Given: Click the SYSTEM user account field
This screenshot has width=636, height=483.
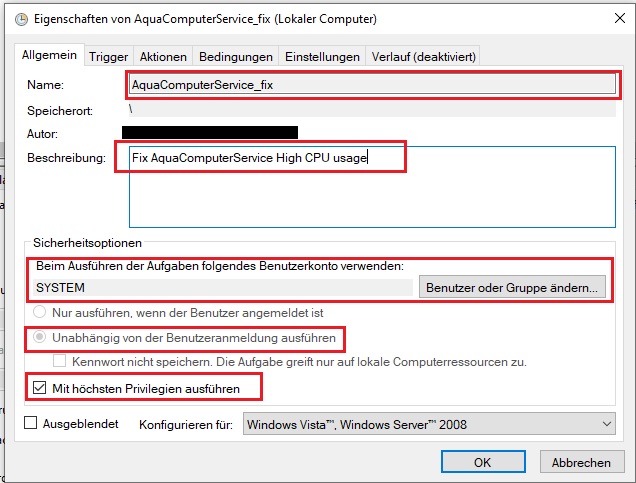Looking at the screenshot, I should point(223,287).
